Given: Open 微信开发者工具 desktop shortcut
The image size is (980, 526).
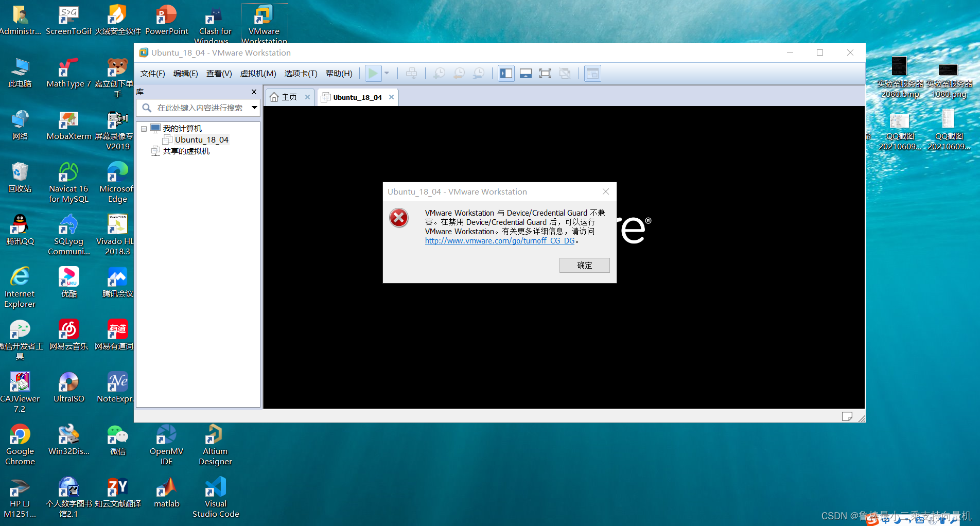Looking at the screenshot, I should 20,341.
